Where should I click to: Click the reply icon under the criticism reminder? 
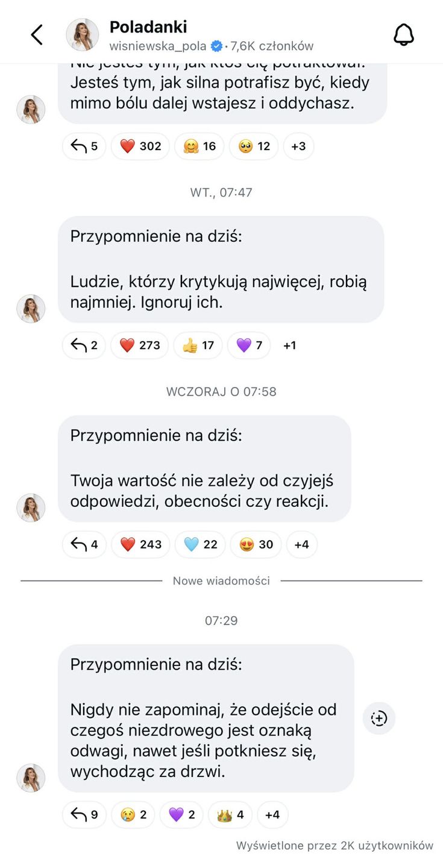(83, 345)
